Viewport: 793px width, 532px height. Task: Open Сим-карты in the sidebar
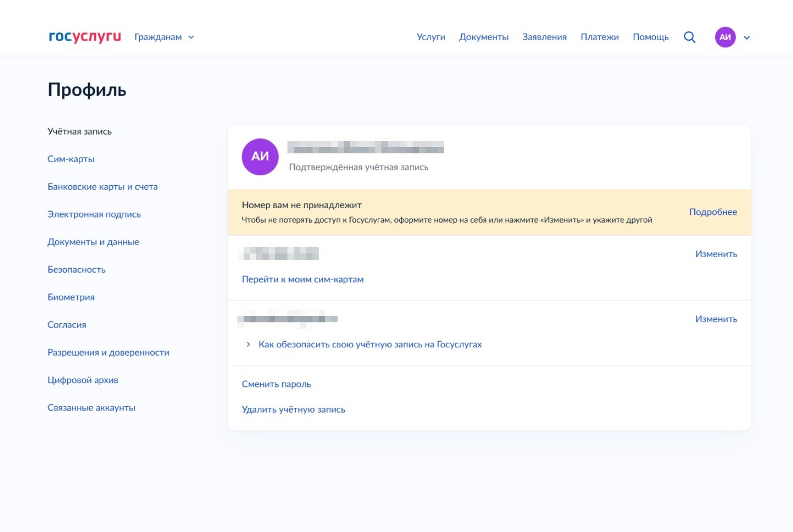[71, 159]
